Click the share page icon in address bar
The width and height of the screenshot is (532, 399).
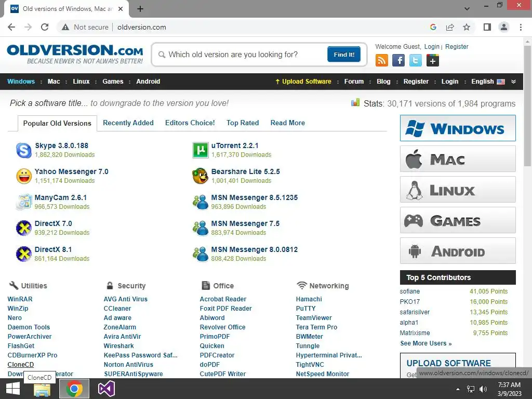[x=450, y=27]
